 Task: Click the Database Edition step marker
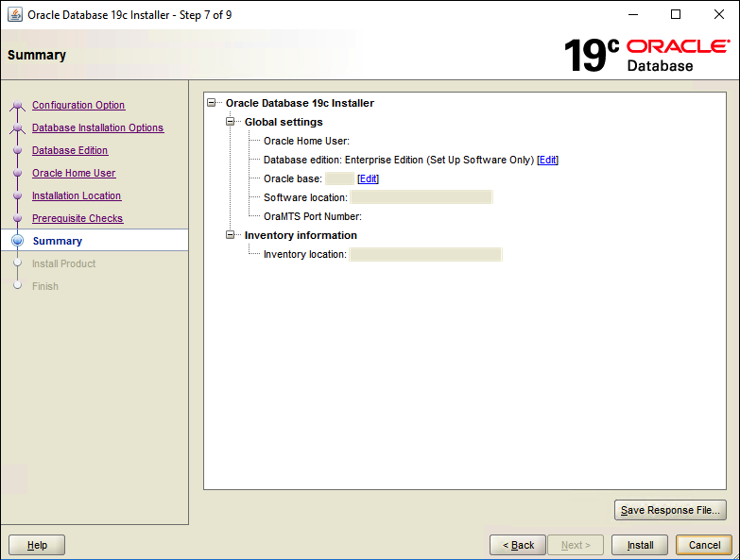point(17,150)
